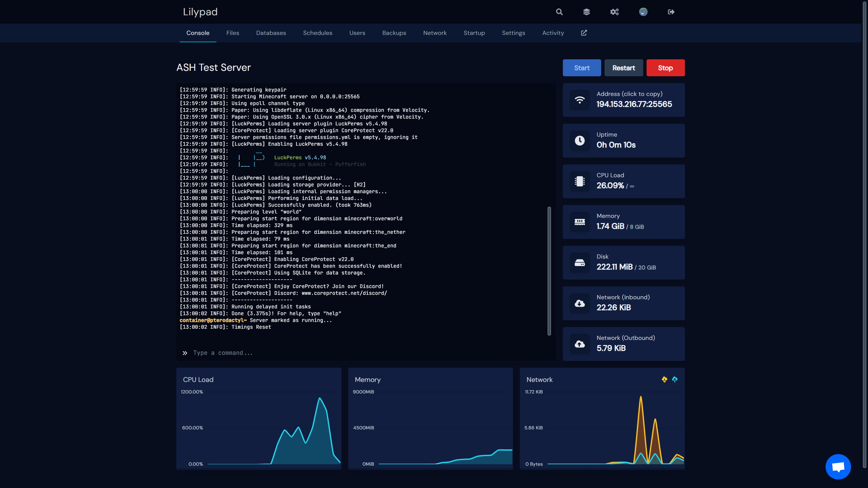
Task: Click the Memory chart
Action: click(x=431, y=419)
